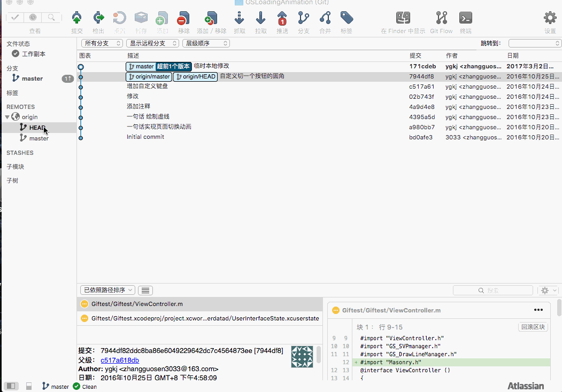Click the 回滚区块 reverse hunk button
This screenshot has width=562, height=392.
pyautogui.click(x=533, y=327)
